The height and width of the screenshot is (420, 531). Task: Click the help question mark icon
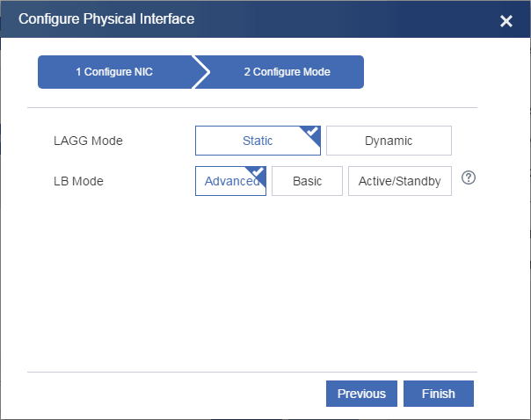(469, 178)
